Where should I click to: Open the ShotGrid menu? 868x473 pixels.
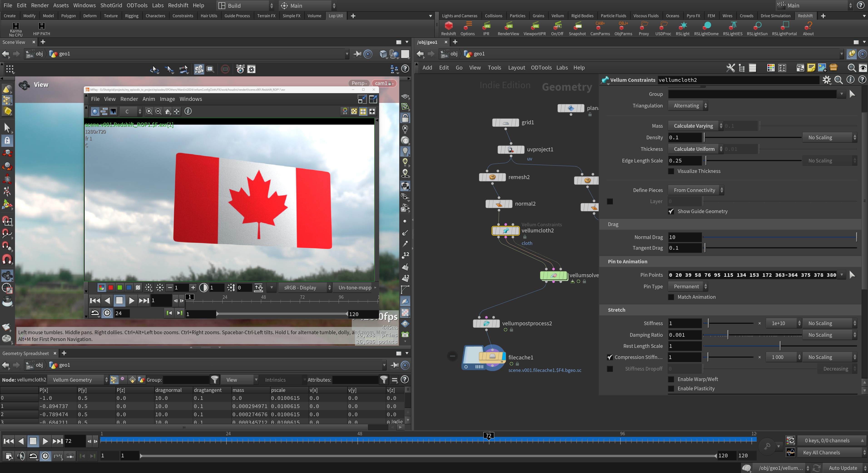coord(111,5)
